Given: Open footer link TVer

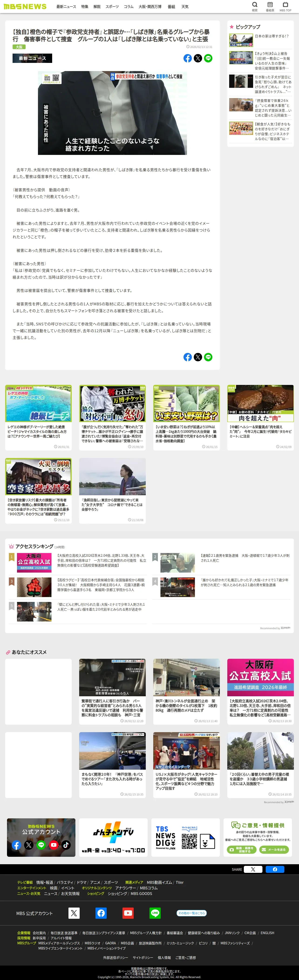Looking at the screenshot, I should pyautogui.click(x=180, y=883).
